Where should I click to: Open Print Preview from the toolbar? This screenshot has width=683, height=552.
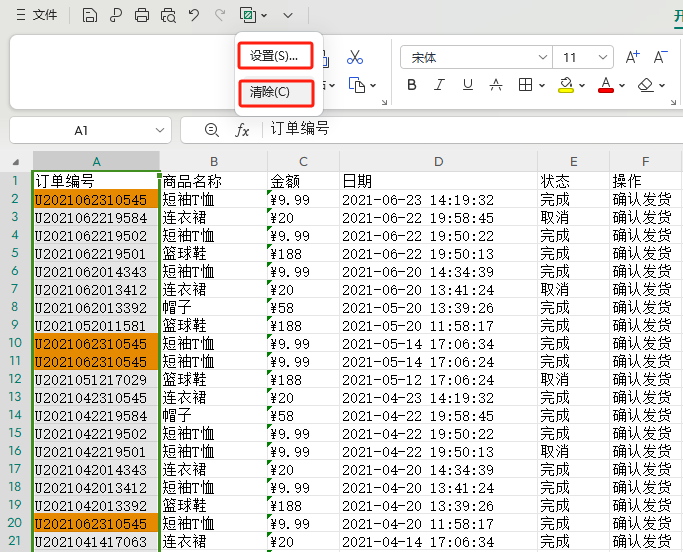click(168, 15)
